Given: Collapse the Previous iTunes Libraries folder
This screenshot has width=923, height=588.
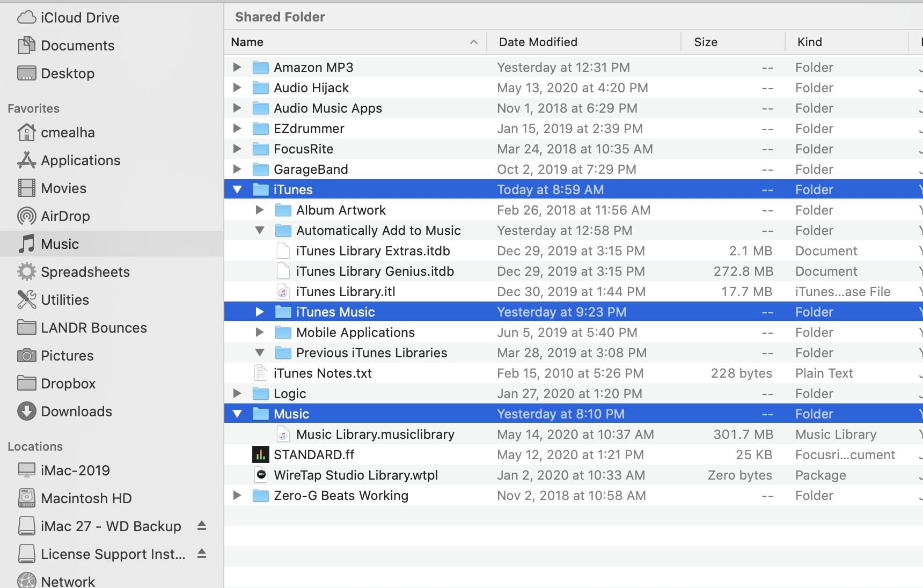Looking at the screenshot, I should pos(260,353).
